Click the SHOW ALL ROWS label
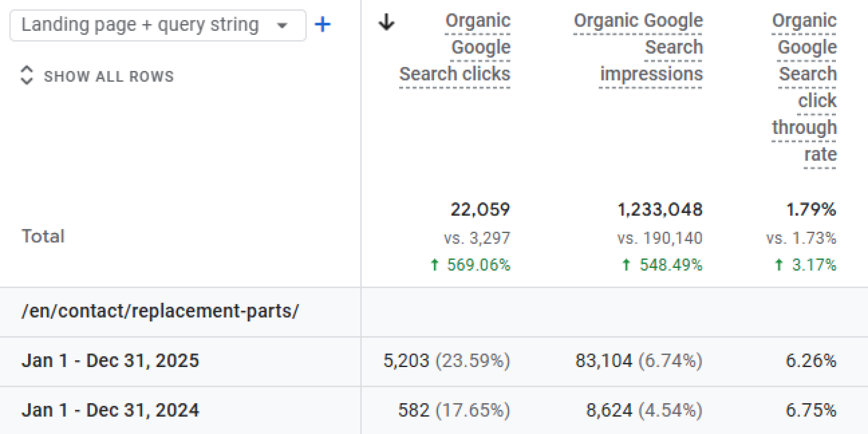This screenshot has height=434, width=868. (108, 76)
